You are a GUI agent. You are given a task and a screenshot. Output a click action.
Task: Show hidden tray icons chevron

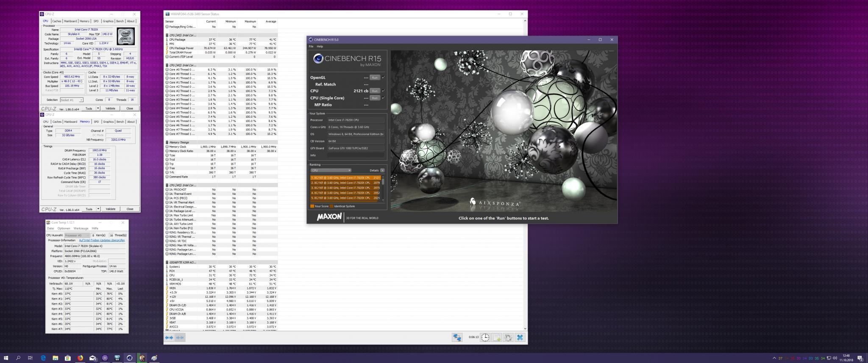774,358
